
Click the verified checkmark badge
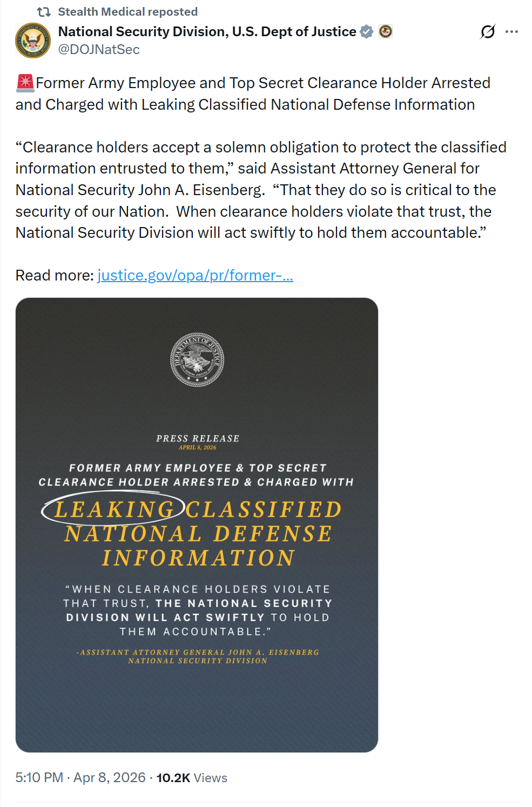click(367, 32)
